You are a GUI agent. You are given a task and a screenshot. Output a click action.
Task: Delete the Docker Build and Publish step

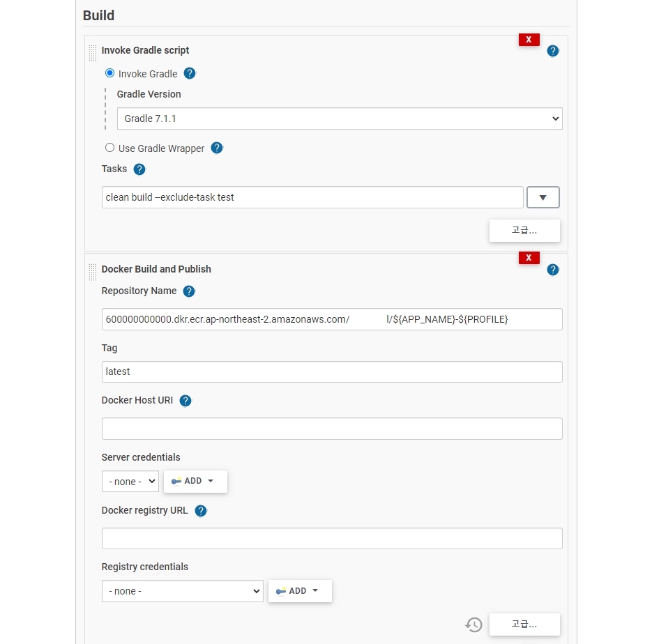point(529,258)
